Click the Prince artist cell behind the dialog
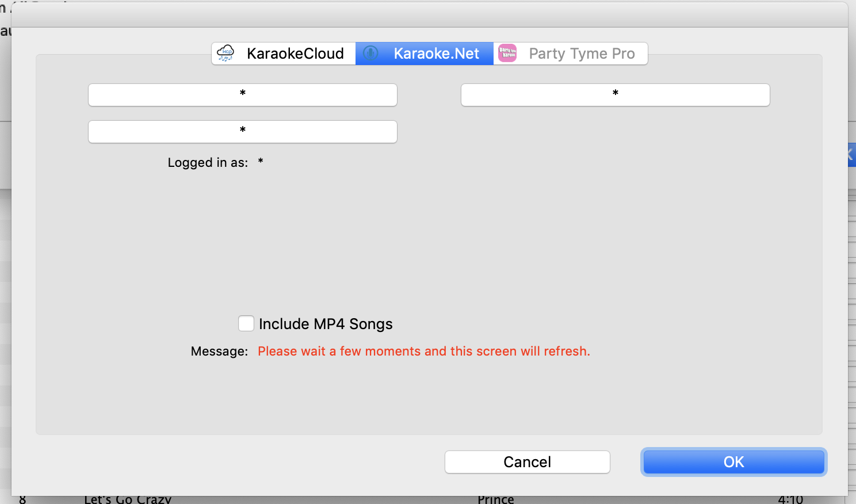The width and height of the screenshot is (856, 504). tap(495, 500)
